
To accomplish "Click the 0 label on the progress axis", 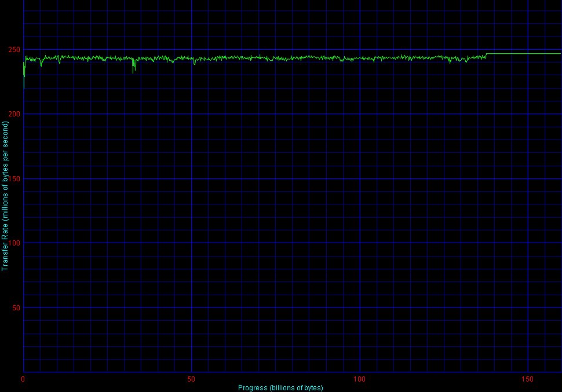I will point(23,379).
